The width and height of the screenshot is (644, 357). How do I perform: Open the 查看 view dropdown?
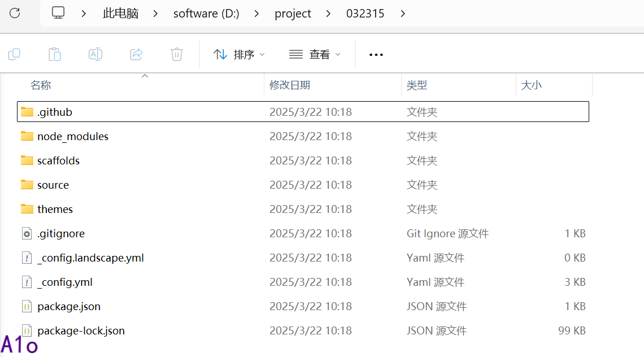[315, 54]
